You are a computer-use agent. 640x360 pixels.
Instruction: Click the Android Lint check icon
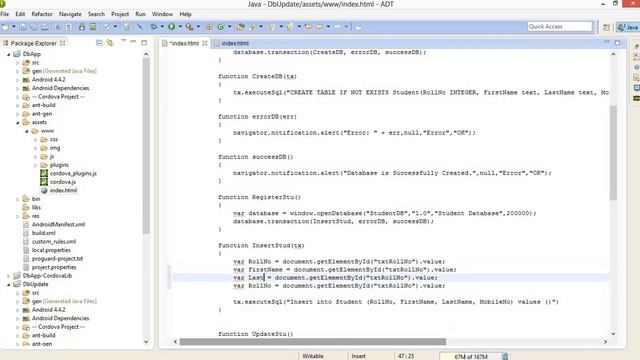coord(107,27)
